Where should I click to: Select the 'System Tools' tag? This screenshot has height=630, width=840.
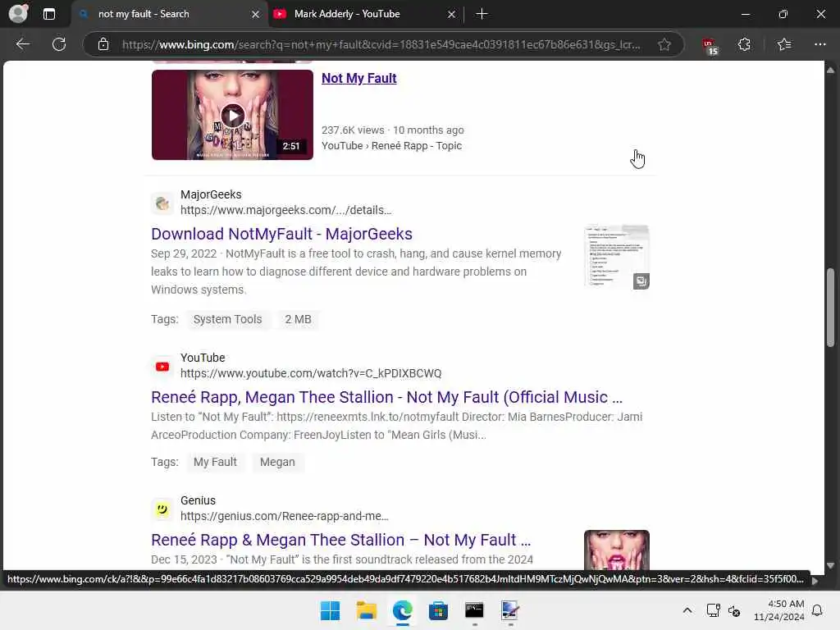point(228,319)
